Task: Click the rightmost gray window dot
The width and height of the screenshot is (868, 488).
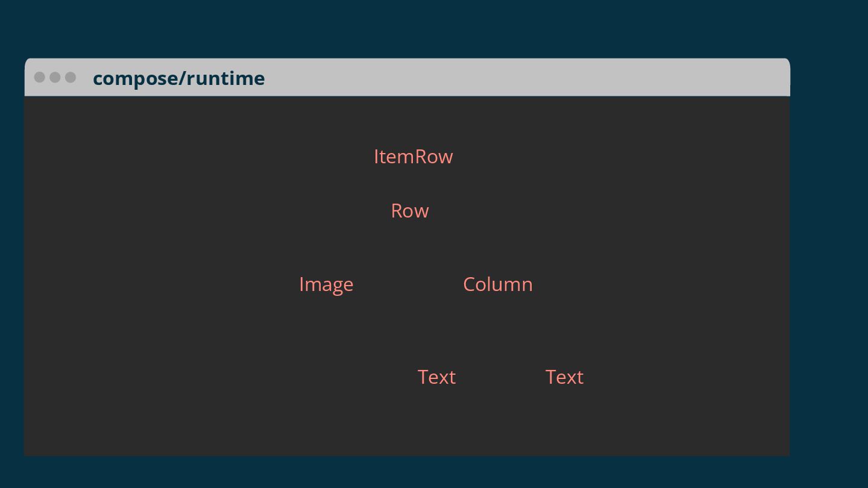Action: click(71, 77)
